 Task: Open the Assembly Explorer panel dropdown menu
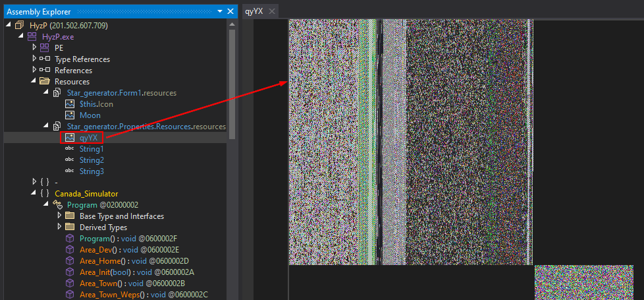219,11
